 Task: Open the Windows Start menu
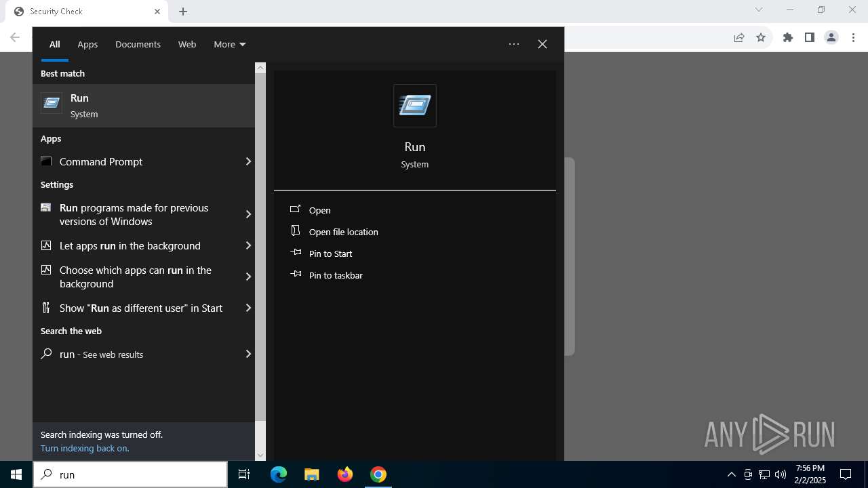16,474
